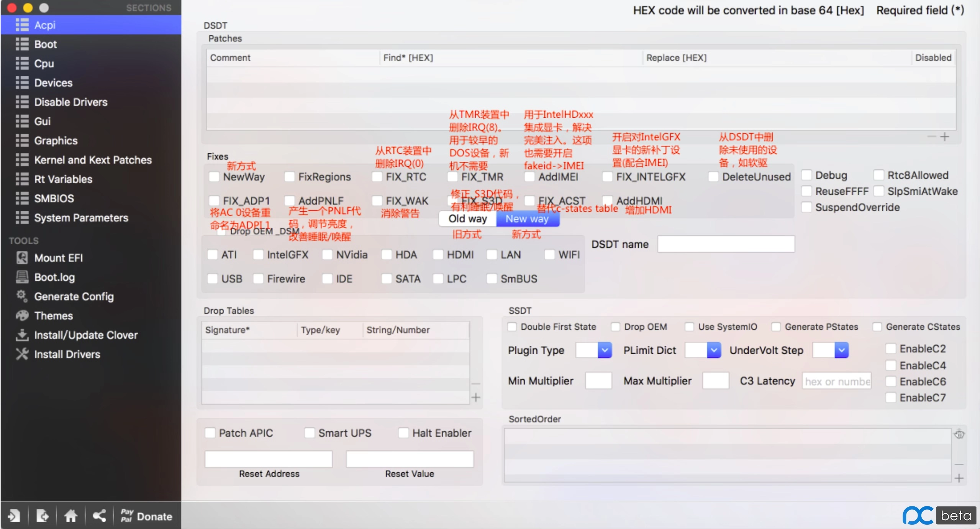Toggle the Debug checkbox
Screen dimensions: 980x529
(806, 175)
